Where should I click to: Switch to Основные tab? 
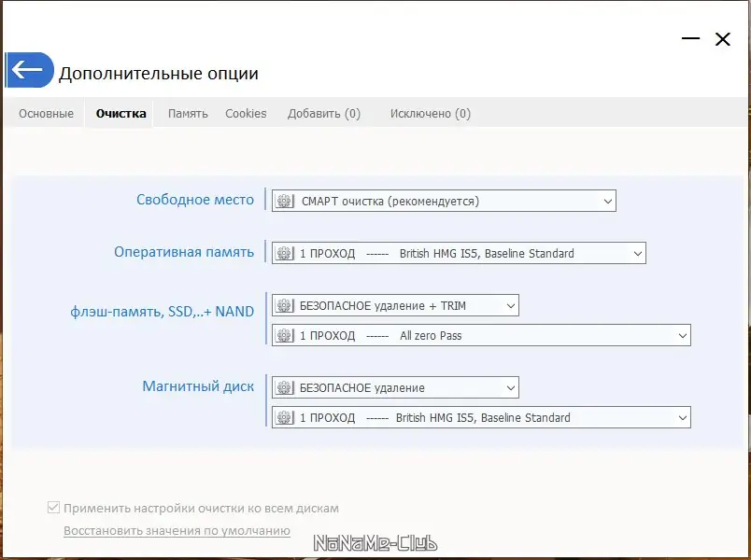(46, 114)
